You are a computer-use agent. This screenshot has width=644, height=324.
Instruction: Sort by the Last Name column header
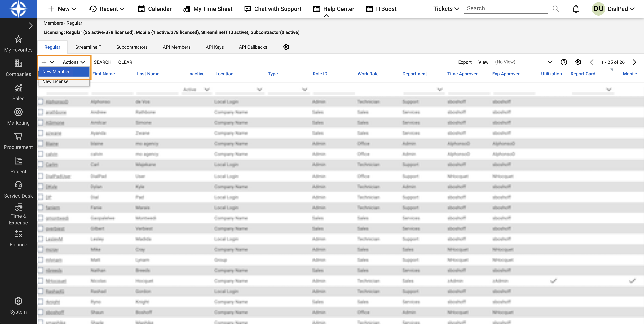click(148, 74)
